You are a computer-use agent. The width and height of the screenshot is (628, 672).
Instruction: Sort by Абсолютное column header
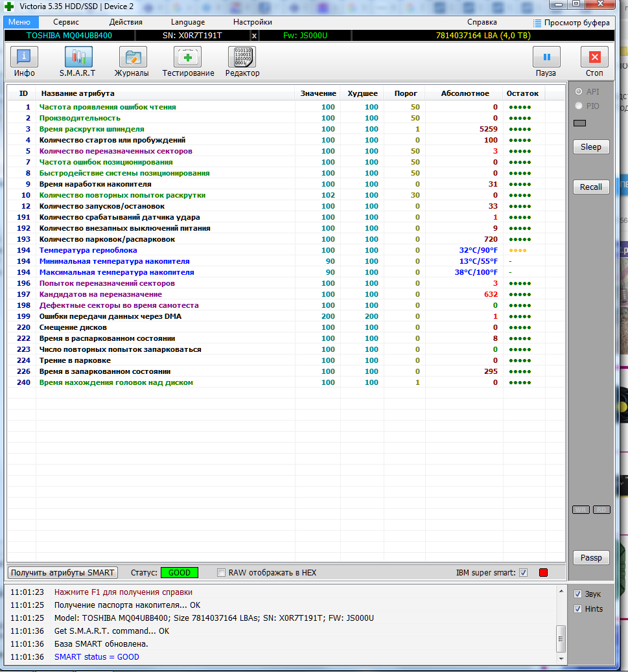(x=465, y=93)
